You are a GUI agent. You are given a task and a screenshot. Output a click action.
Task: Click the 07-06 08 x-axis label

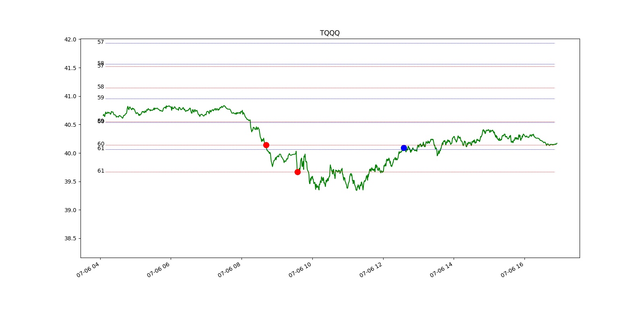pos(229,270)
